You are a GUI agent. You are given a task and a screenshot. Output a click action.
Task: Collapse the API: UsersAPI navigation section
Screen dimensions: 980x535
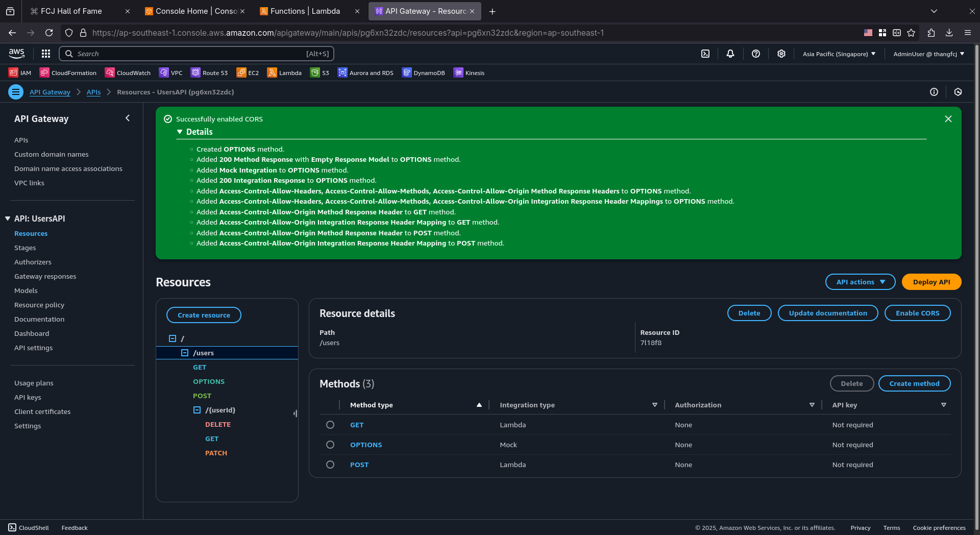(x=8, y=218)
